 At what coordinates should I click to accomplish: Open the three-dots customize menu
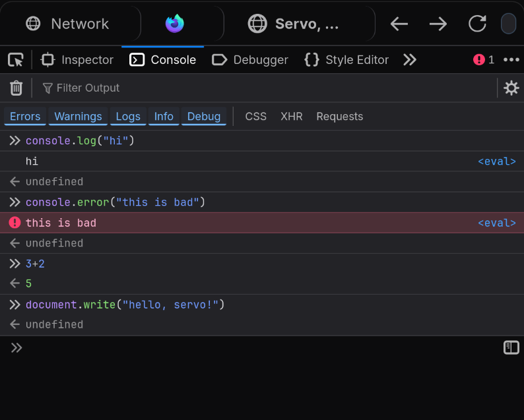511,60
